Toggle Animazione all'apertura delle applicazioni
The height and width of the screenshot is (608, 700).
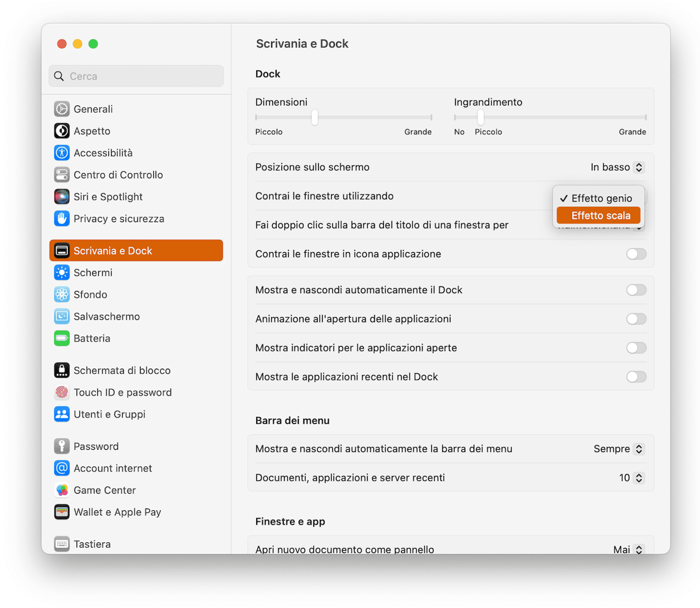click(636, 318)
